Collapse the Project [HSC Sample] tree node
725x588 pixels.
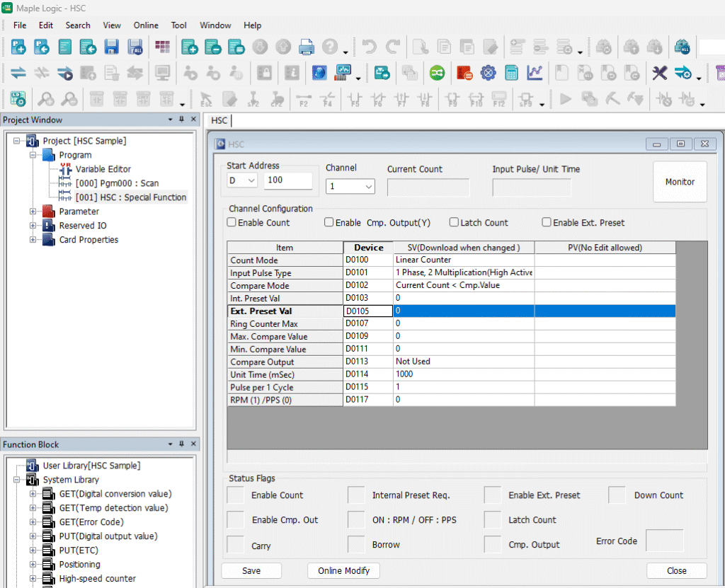17,141
